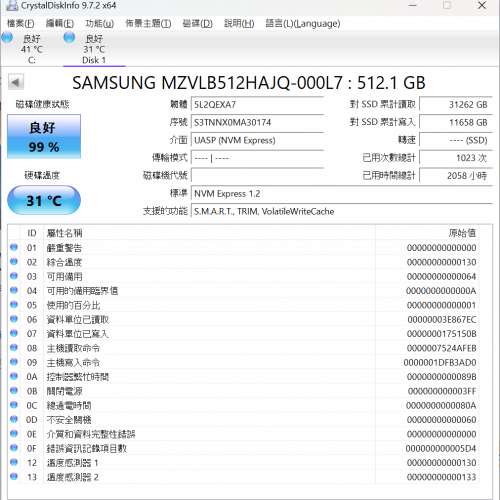Minimize the CrystalDiskInfo window
Screen dimensions: 500x500
pyautogui.click(x=413, y=5)
